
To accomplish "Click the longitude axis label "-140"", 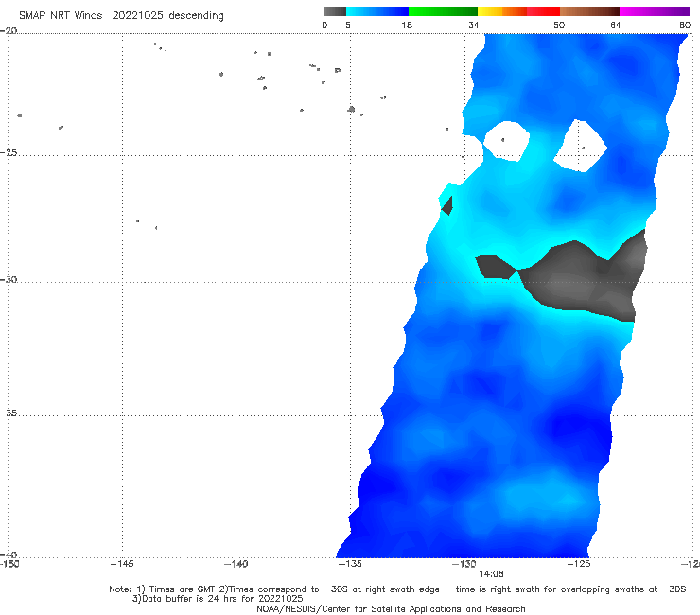I will point(236,564).
